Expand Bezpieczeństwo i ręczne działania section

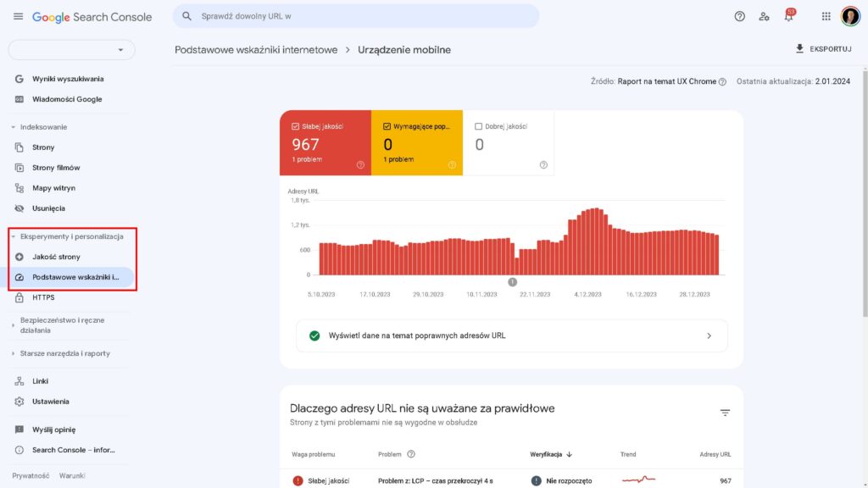pyautogui.click(x=13, y=325)
